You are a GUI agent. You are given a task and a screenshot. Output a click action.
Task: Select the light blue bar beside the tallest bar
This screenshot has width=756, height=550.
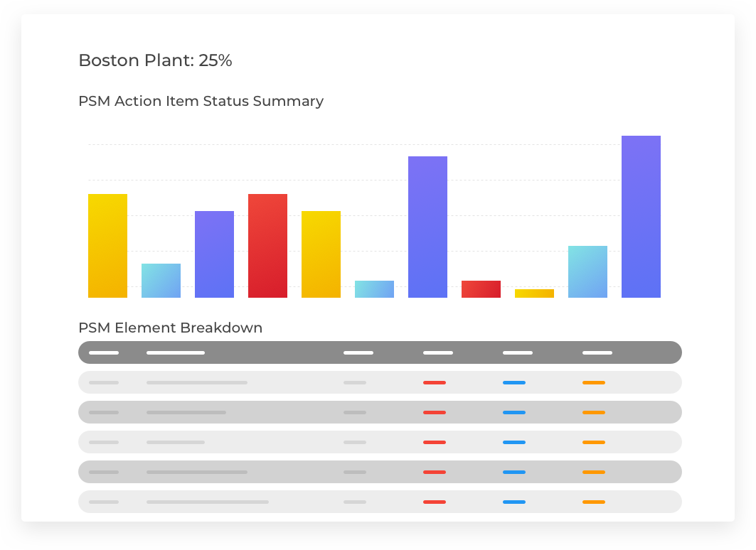(x=587, y=271)
